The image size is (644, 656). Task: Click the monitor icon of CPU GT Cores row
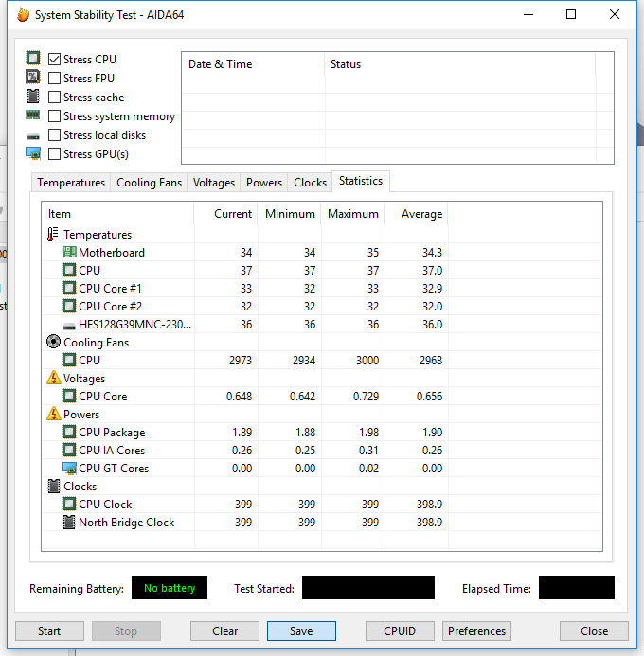click(x=69, y=469)
